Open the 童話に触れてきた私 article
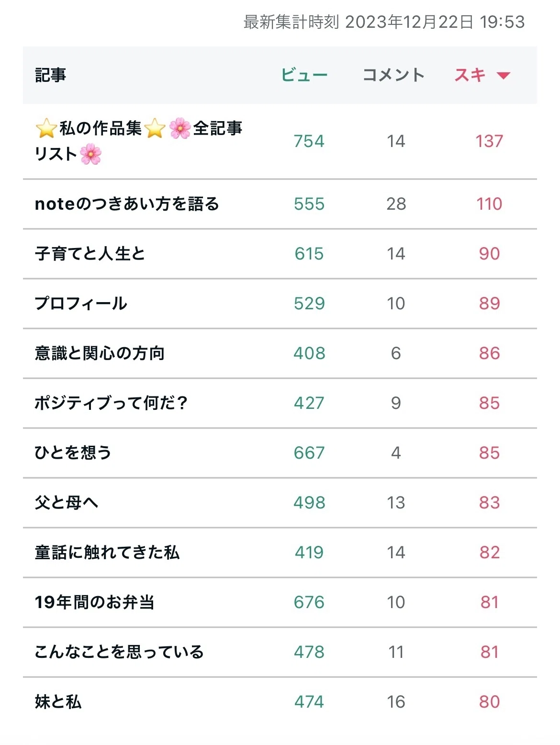Viewport: 560px width, 745px height. (x=107, y=553)
